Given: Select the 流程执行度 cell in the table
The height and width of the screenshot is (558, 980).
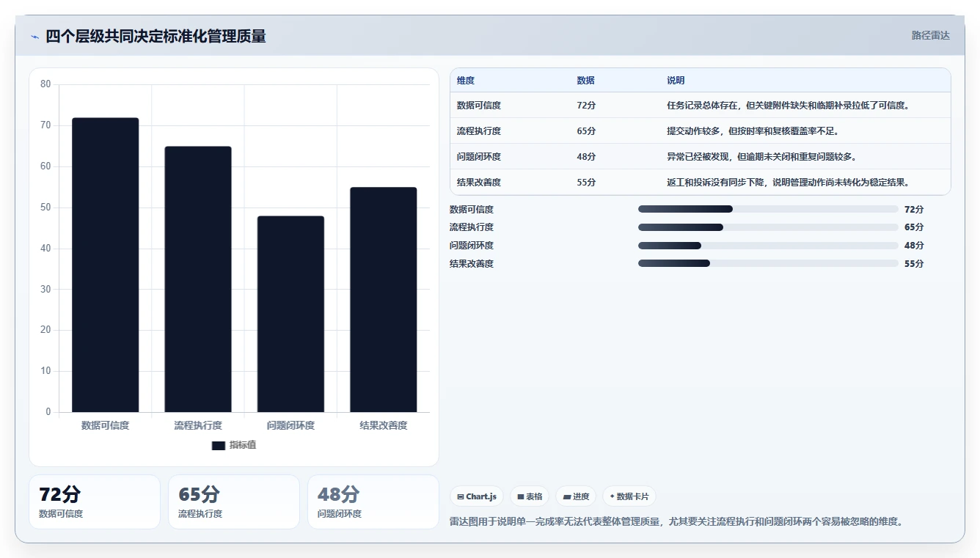Looking at the screenshot, I should point(479,131).
